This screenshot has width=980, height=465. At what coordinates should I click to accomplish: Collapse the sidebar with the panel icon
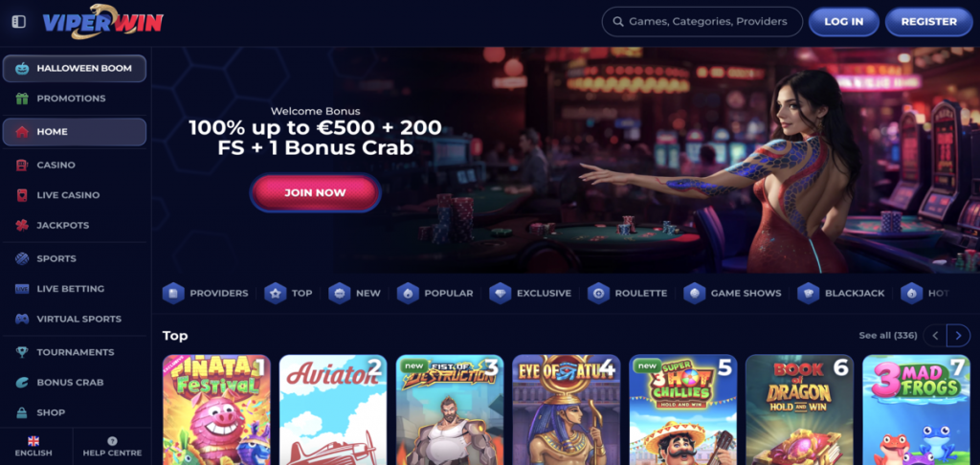coord(19,22)
